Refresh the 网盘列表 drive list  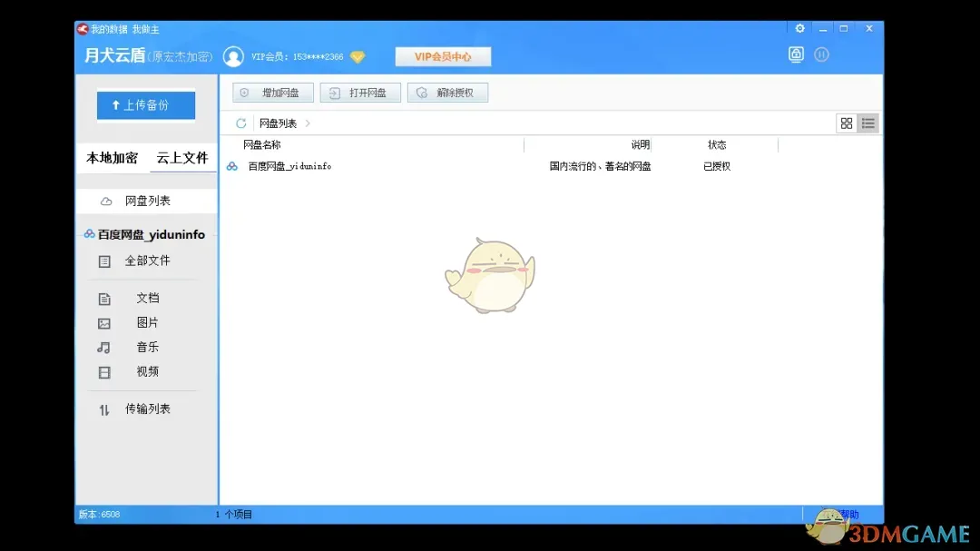pos(240,123)
